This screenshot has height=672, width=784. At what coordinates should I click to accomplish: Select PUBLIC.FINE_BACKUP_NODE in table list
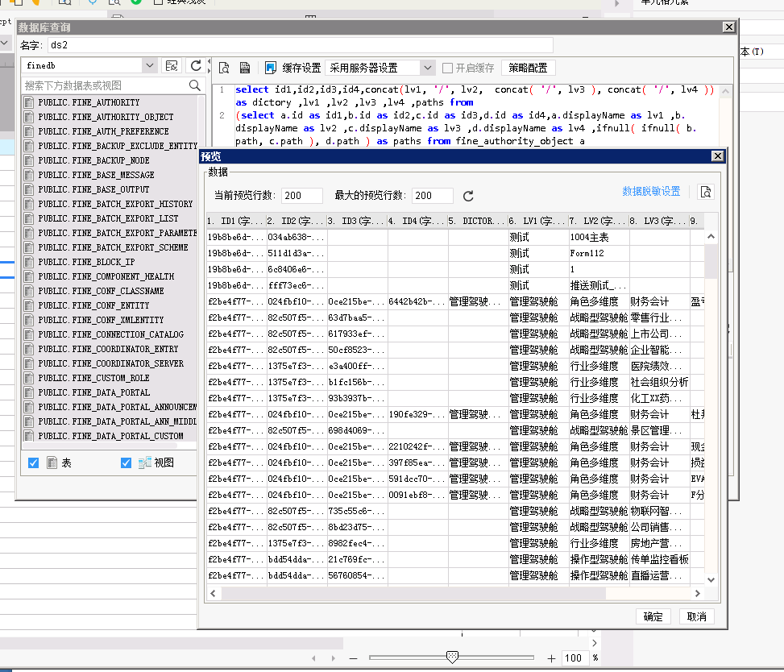94,160
